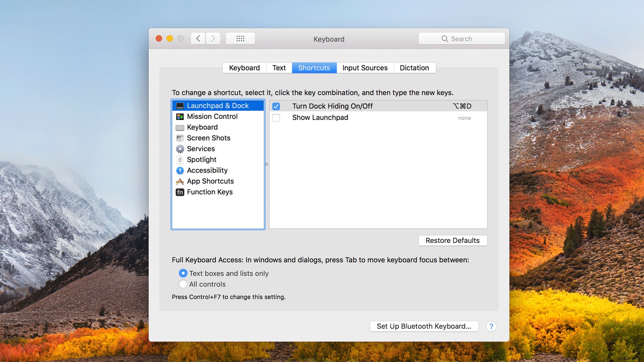Open Spotlight shortcut settings

(201, 159)
